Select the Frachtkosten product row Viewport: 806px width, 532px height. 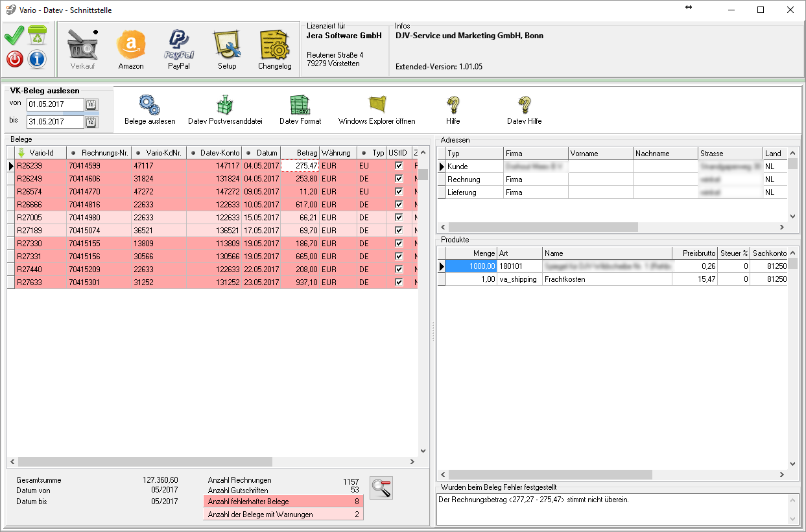[x=564, y=279]
